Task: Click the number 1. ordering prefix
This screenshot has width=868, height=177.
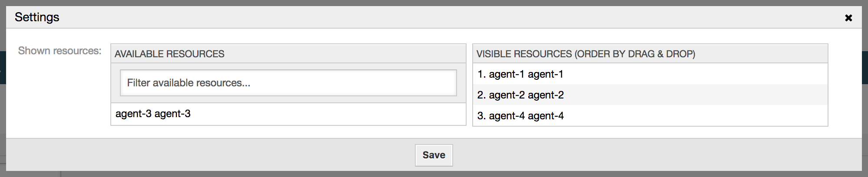Action: pos(481,74)
